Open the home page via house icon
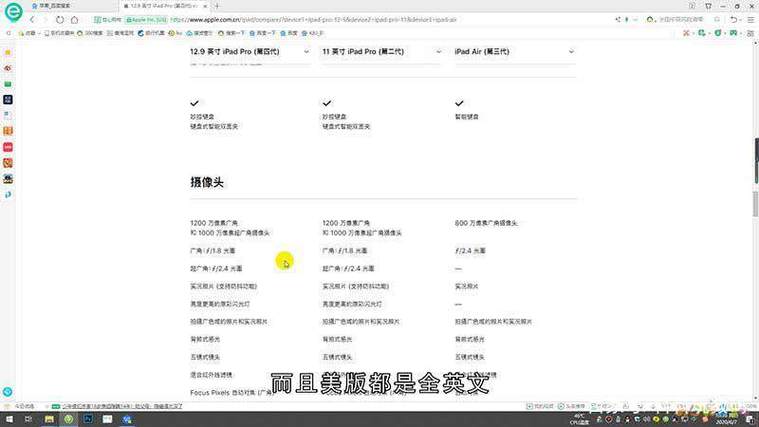The height and width of the screenshot is (427, 759). (x=75, y=20)
